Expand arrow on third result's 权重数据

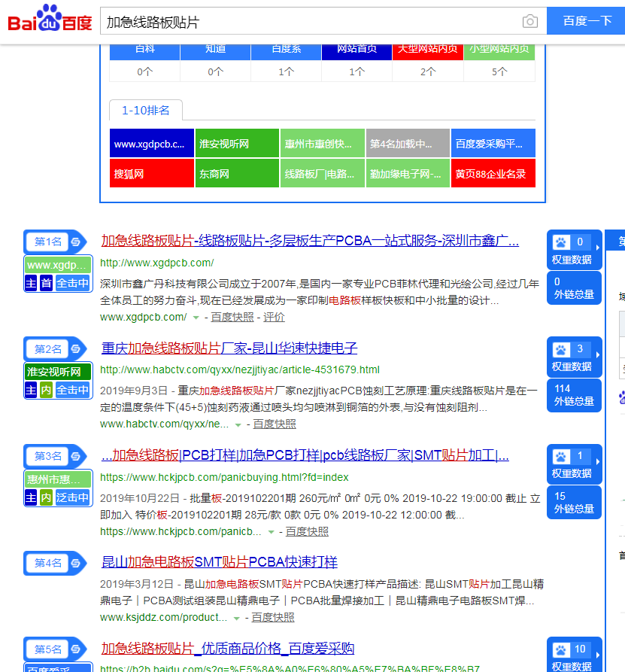[x=597, y=461]
